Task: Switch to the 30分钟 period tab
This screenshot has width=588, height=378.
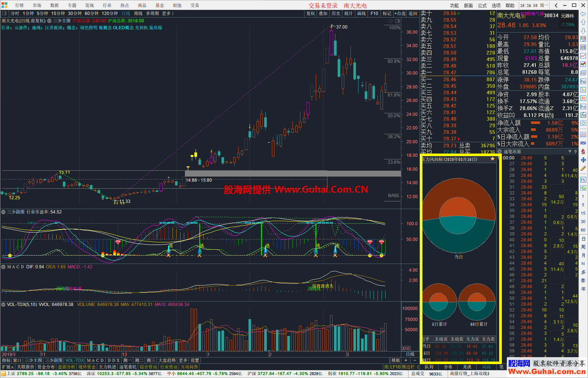Action: pos(75,14)
